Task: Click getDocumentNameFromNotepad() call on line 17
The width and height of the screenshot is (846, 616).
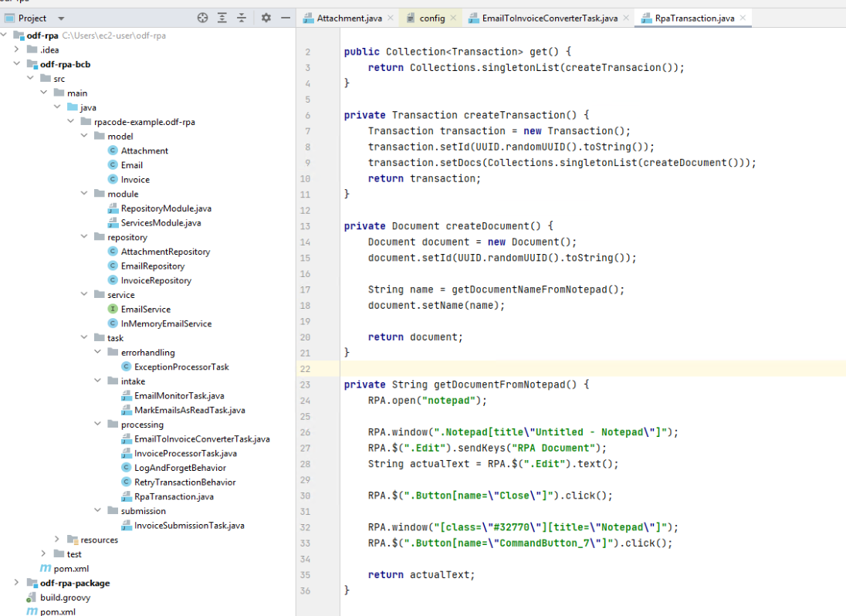Action: coord(535,289)
